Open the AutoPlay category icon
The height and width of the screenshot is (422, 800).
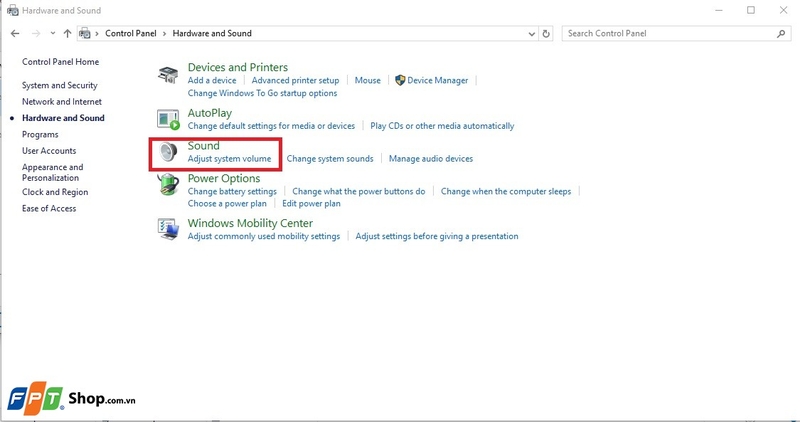click(168, 119)
